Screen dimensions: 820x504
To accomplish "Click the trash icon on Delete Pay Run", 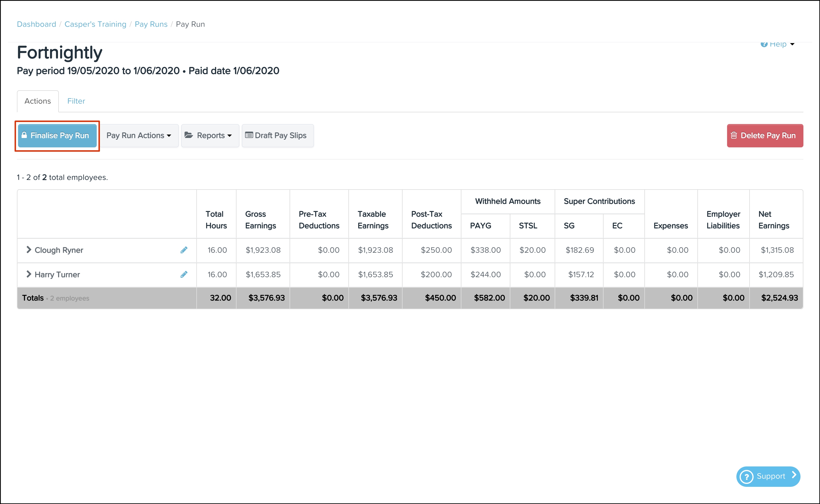I will (734, 135).
